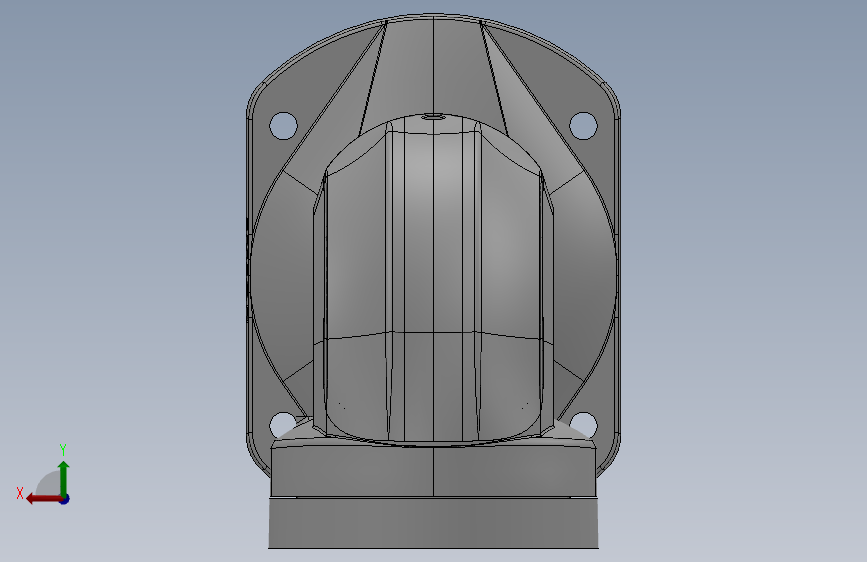
Task: Select the bottom-right mounting hole of flange
Action: pyautogui.click(x=585, y=423)
